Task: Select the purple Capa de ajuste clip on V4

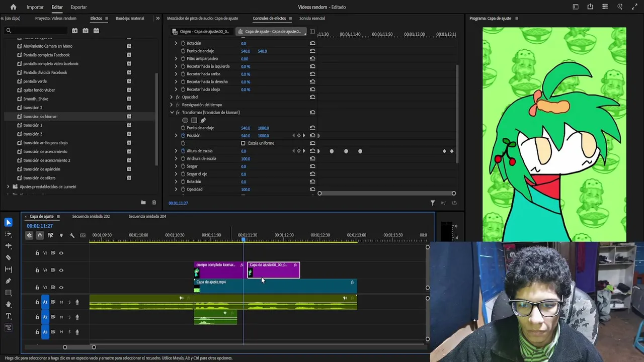Action: tap(273, 270)
